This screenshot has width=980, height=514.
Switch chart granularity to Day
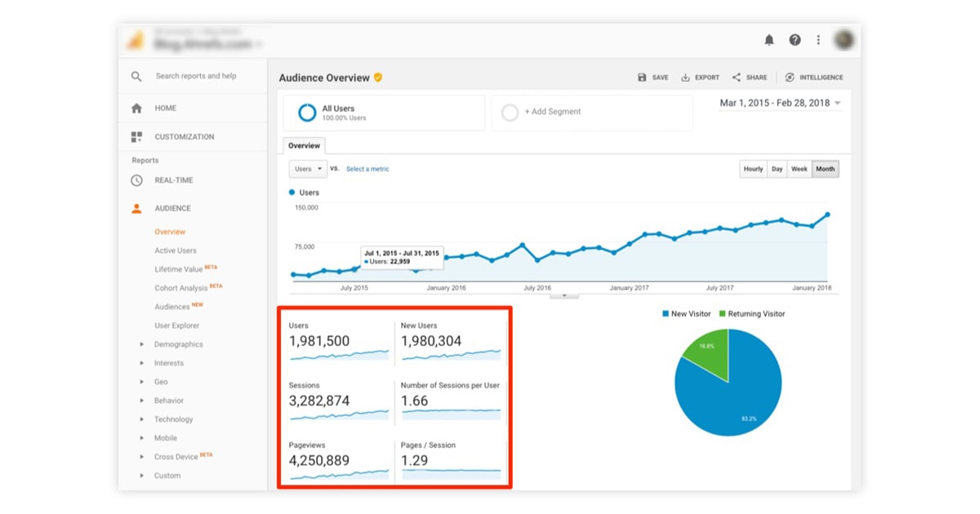pos(777,169)
